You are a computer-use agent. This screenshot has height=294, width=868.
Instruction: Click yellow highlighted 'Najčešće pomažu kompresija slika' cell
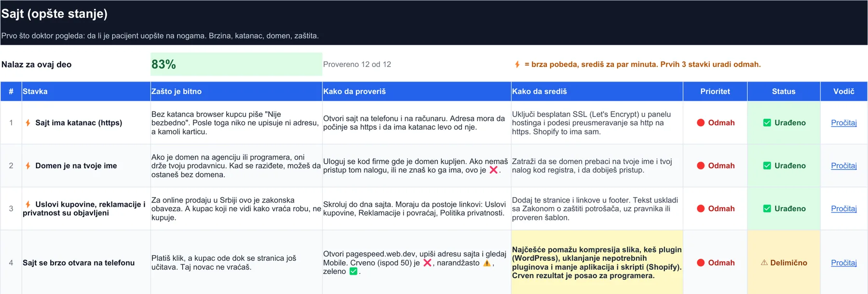coord(597,263)
